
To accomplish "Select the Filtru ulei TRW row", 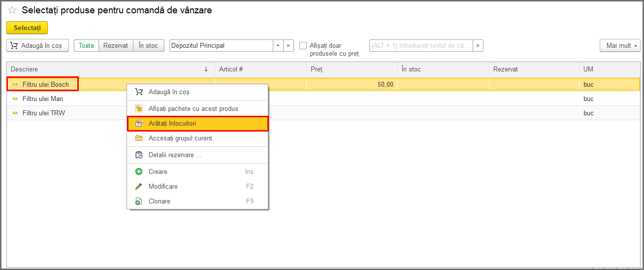I will coord(323,113).
